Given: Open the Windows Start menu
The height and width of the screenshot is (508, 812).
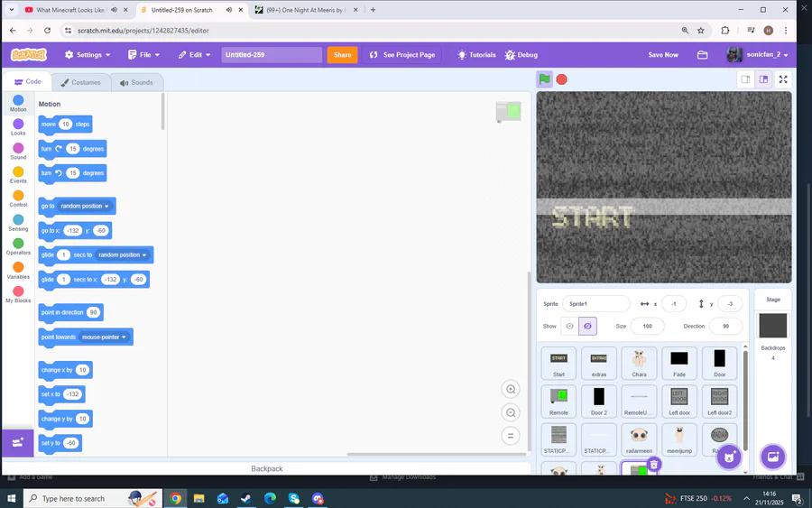Looking at the screenshot, I should (11, 499).
